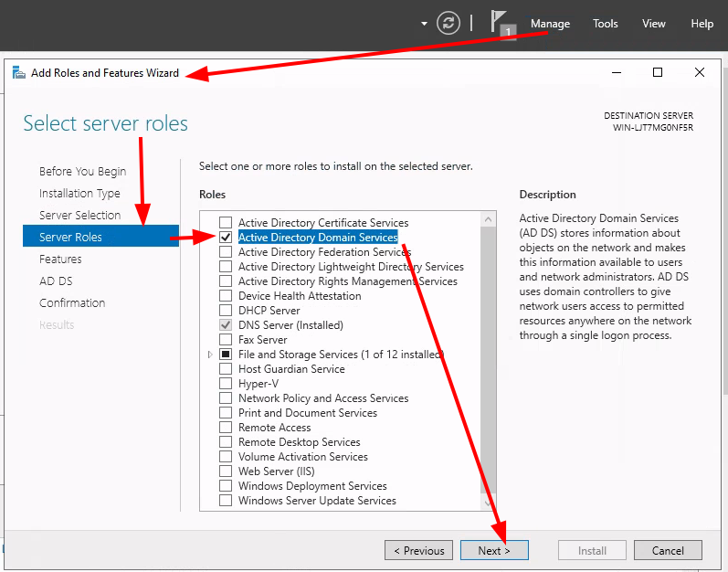
Task: Go to Installation Type step
Action: click(79, 193)
